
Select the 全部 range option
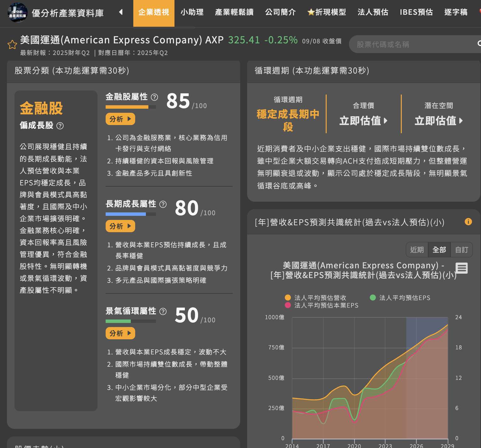click(x=439, y=250)
